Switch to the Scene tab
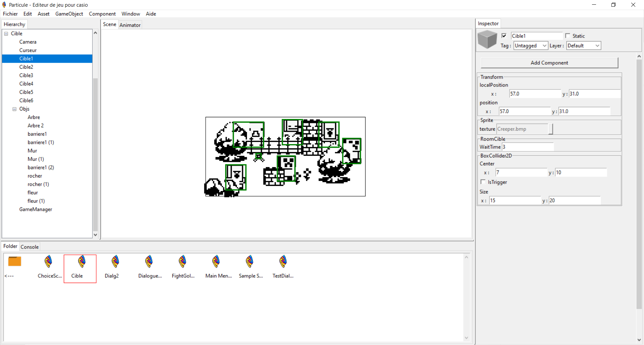The height and width of the screenshot is (345, 644). pyautogui.click(x=110, y=24)
